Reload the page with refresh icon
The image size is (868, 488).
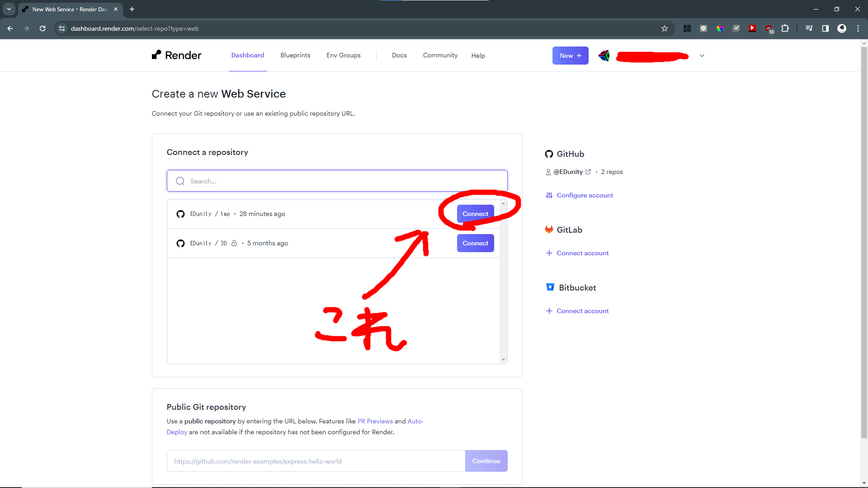click(42, 28)
